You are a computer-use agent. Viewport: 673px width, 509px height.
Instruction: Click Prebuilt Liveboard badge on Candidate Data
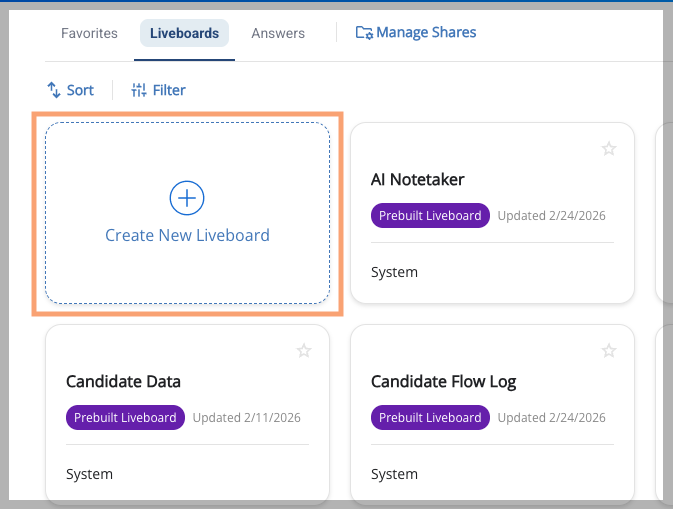point(125,418)
